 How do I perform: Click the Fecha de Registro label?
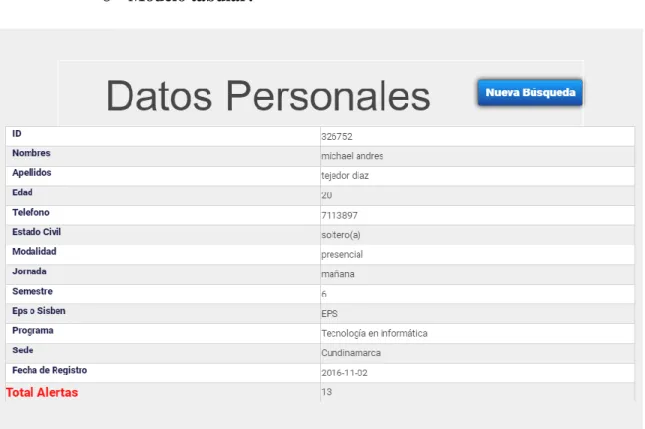coord(50,370)
